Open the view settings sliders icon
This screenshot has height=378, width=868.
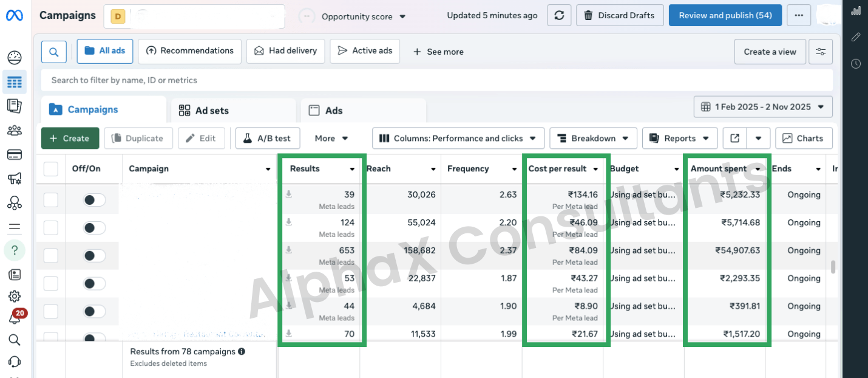(x=821, y=52)
